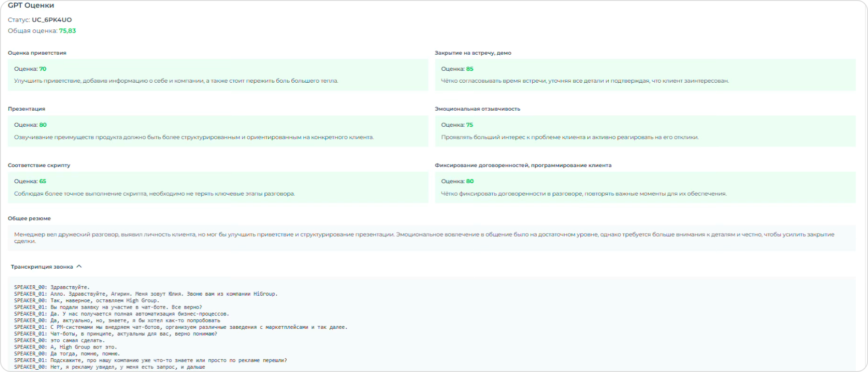Select the Оценка приветствия section title
Image resolution: width=868 pixels, height=372 pixels.
coord(37,53)
